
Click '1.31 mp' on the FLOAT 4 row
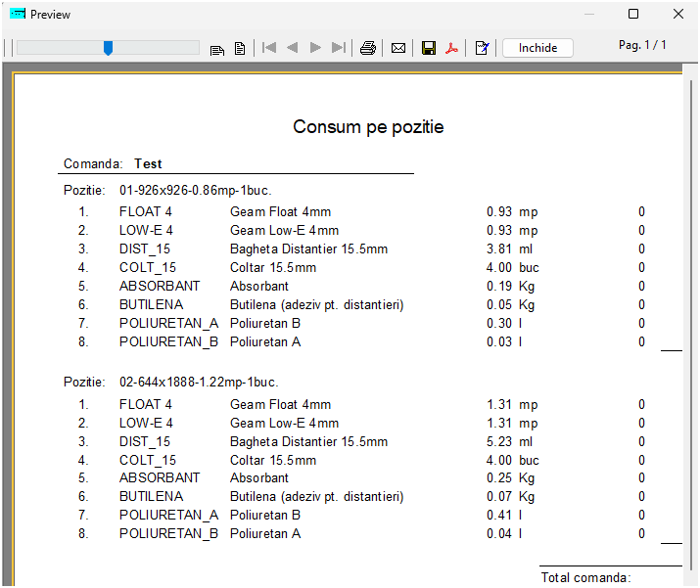click(x=512, y=405)
